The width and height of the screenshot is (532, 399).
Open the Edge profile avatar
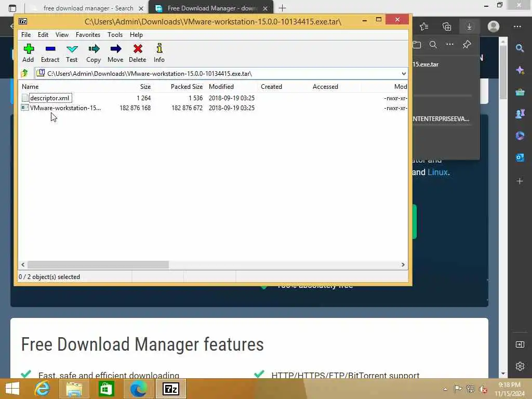493,26
